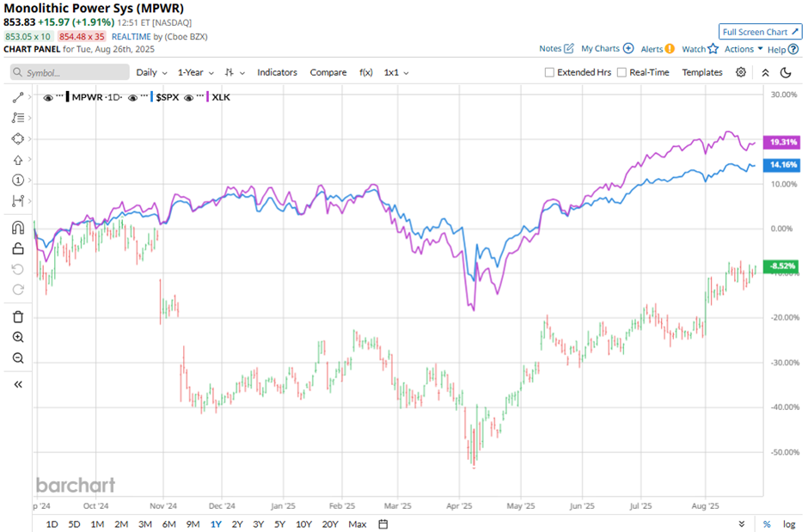Open the 1-Year period dropdown
The height and width of the screenshot is (532, 808).
click(196, 72)
